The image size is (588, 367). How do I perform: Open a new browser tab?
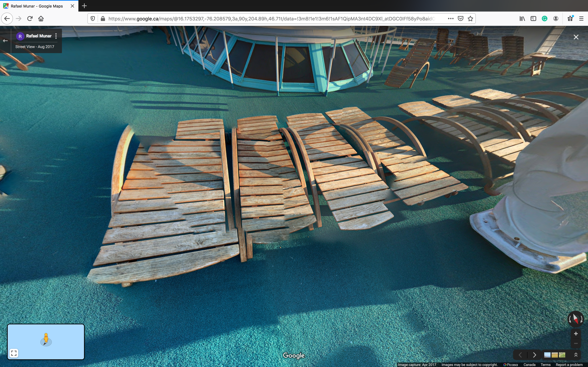(84, 6)
